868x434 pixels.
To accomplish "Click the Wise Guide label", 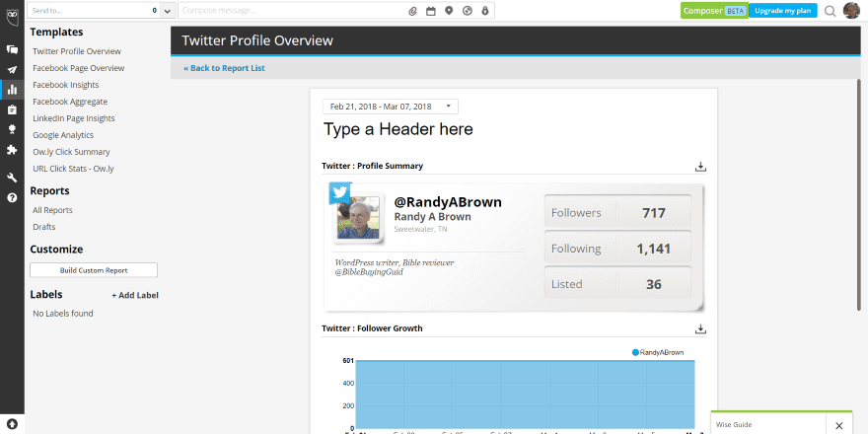I will pyautogui.click(x=734, y=424).
